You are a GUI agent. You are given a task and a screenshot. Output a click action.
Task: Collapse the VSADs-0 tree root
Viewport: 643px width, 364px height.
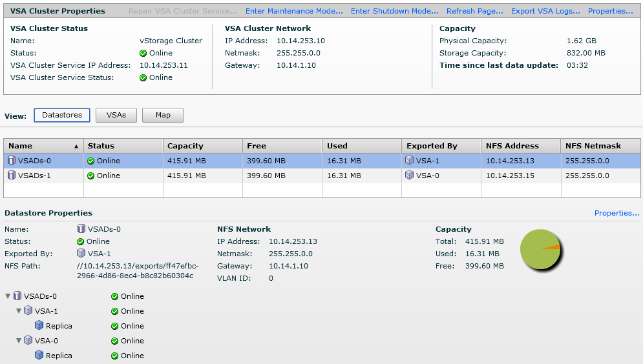8,296
